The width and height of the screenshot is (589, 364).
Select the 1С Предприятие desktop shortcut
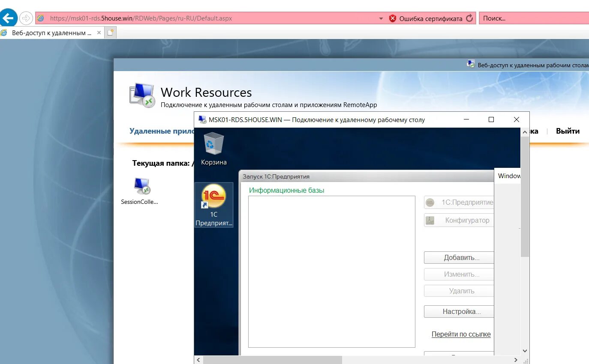pos(213,205)
